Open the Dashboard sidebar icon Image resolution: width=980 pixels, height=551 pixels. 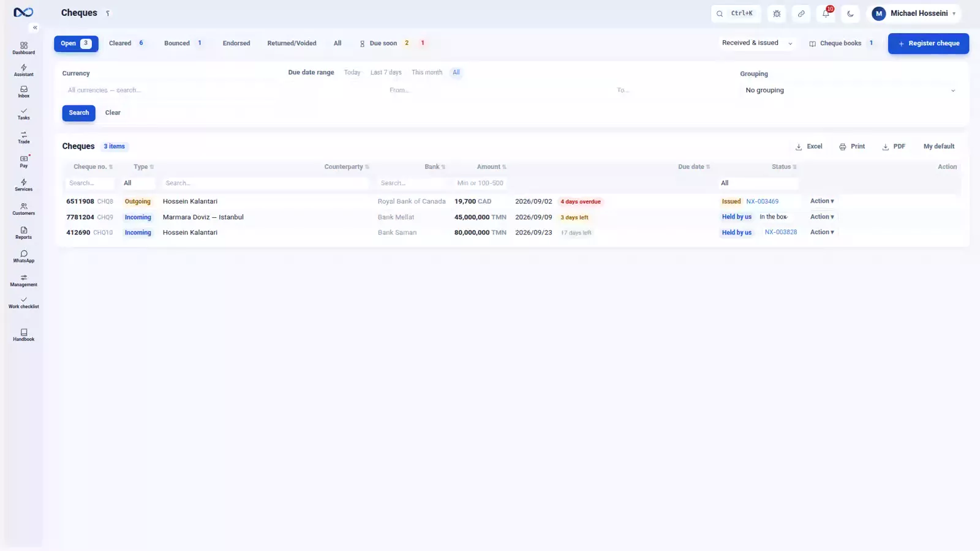point(23,48)
